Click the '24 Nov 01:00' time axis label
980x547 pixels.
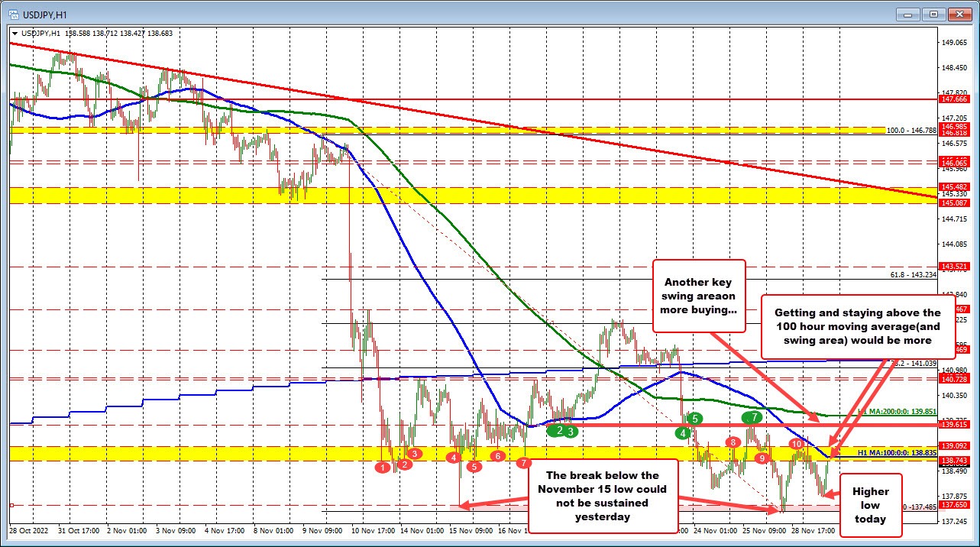tap(715, 529)
